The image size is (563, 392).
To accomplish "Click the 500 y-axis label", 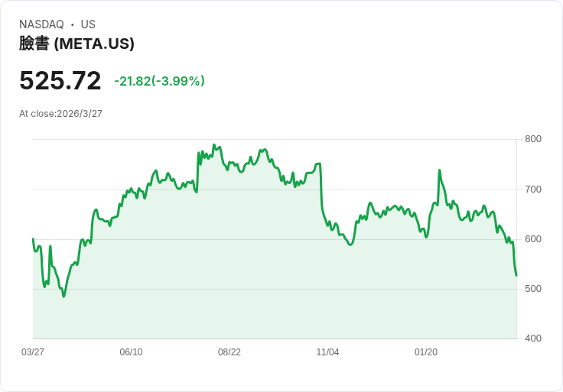I will pyautogui.click(x=533, y=289).
